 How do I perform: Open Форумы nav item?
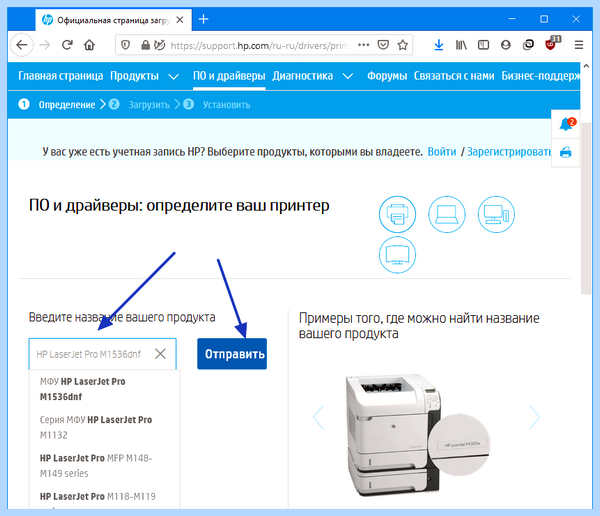coord(387,76)
